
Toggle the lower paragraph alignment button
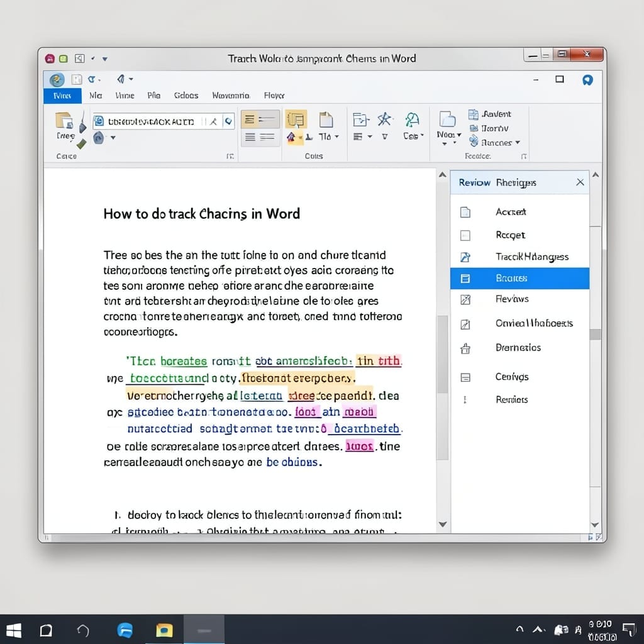point(260,137)
